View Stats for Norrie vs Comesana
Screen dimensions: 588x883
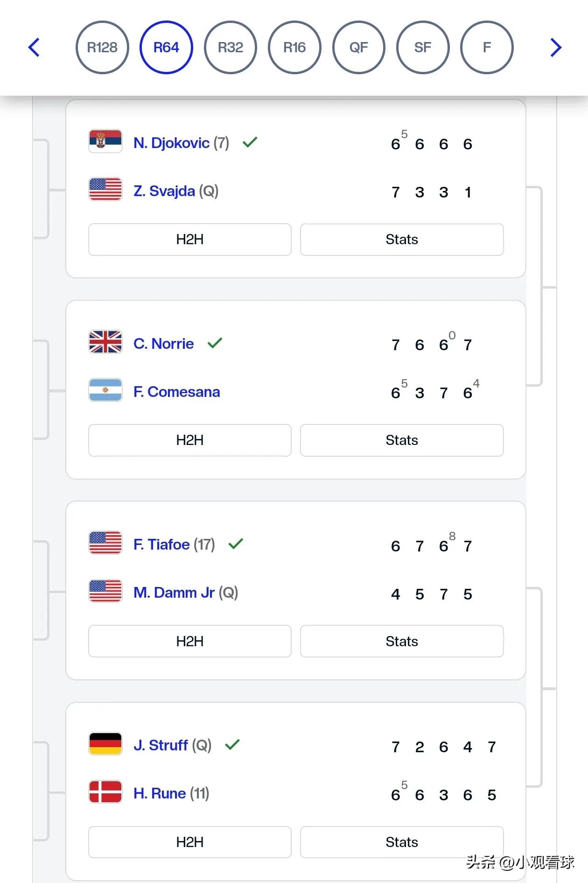pyautogui.click(x=402, y=440)
